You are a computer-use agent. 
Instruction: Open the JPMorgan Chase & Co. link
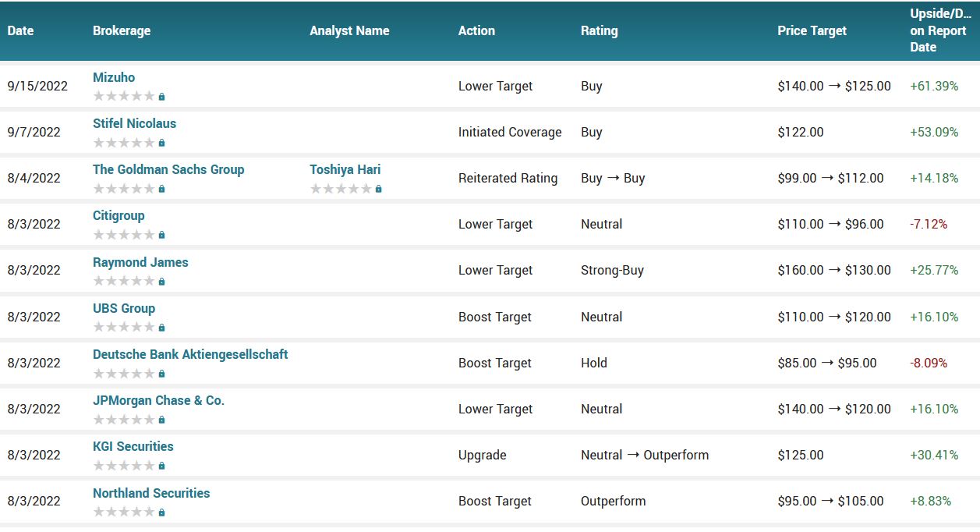coord(158,400)
